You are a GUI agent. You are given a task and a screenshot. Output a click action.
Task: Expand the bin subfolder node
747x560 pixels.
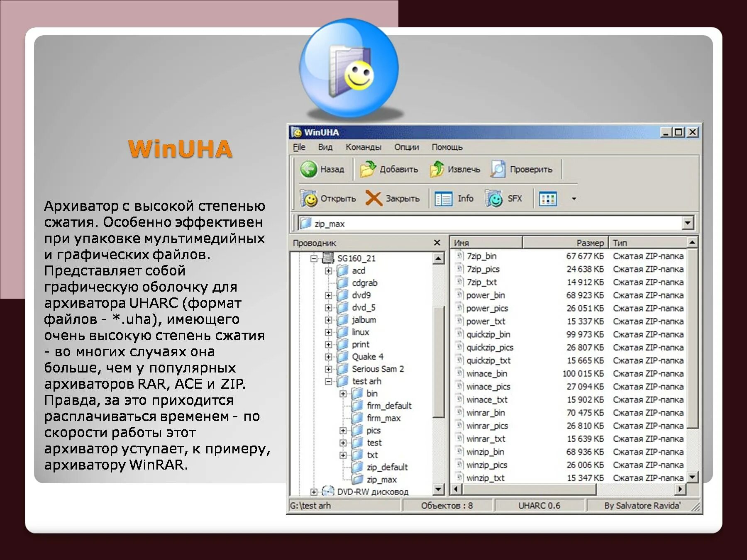click(x=343, y=394)
